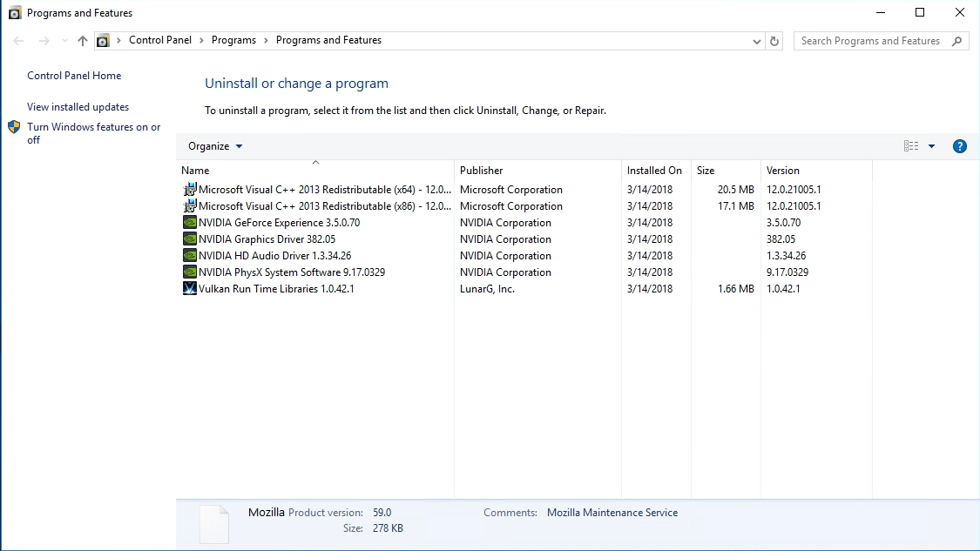Click the NVIDIA PhysX System Software icon
The image size is (980, 551).
point(189,272)
